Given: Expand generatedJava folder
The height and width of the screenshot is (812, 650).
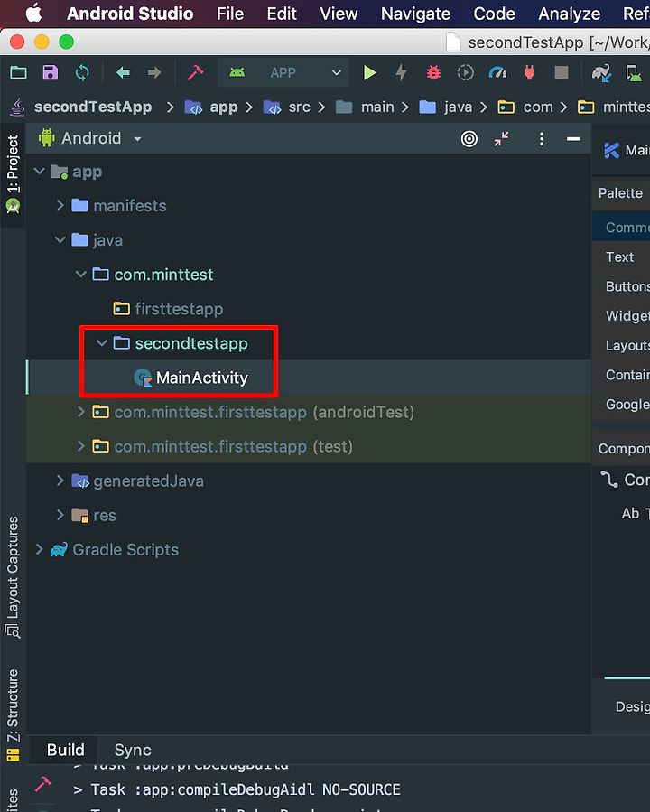Looking at the screenshot, I should click(60, 481).
